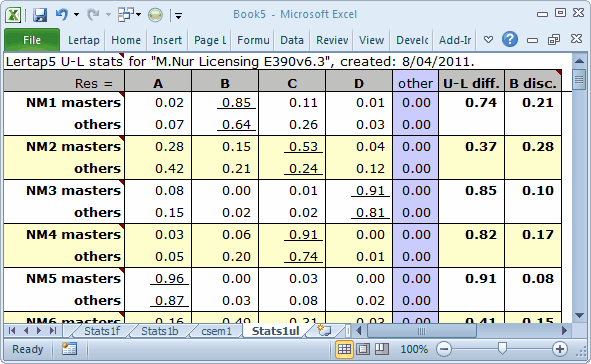The image size is (591, 364).
Task: Switch to the Stats1b sheet
Action: pos(159,331)
